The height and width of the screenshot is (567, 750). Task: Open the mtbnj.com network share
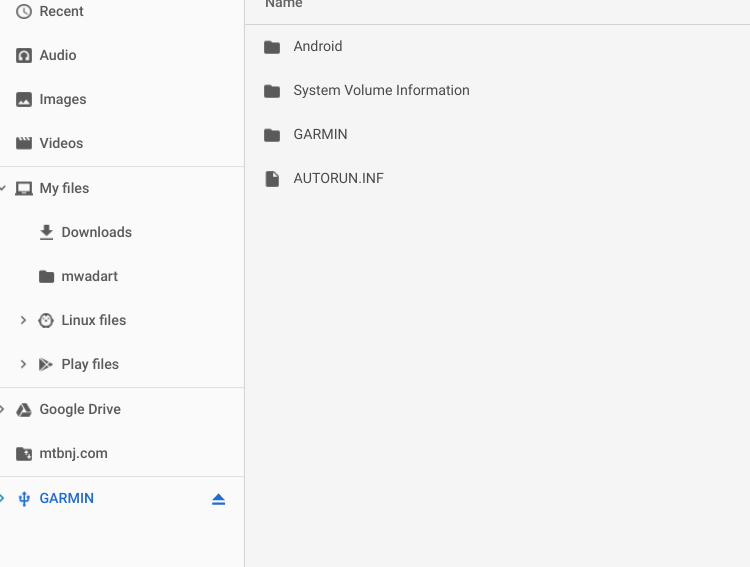[x=73, y=454]
